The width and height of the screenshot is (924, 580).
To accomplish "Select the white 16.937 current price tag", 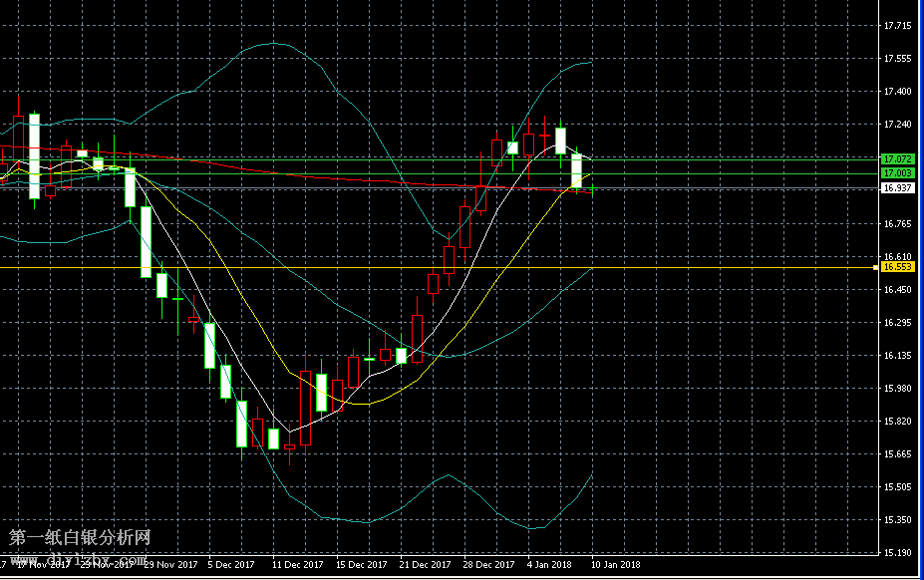I will pyautogui.click(x=897, y=187).
